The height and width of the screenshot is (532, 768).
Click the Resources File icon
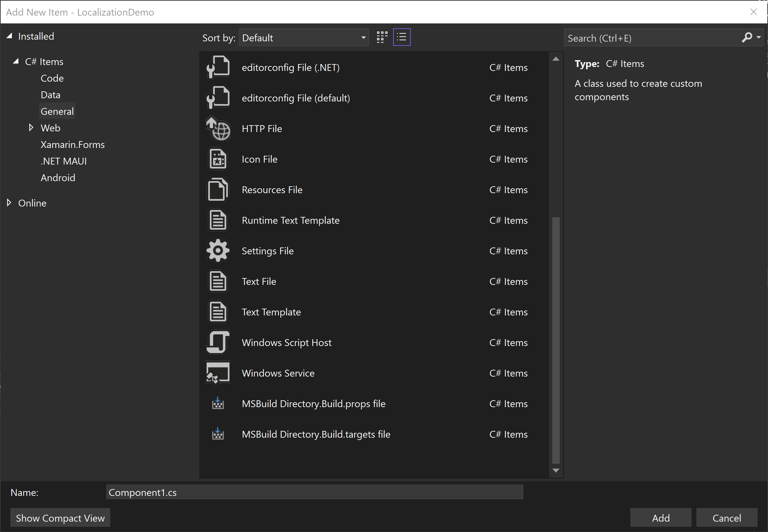click(218, 189)
